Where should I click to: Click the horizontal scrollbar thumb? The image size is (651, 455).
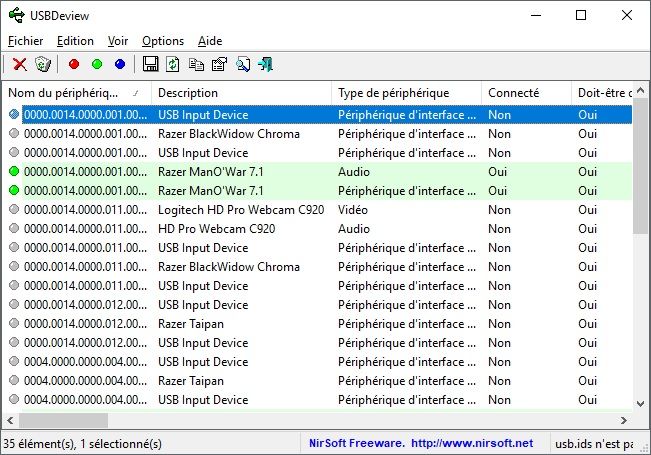(x=64, y=420)
